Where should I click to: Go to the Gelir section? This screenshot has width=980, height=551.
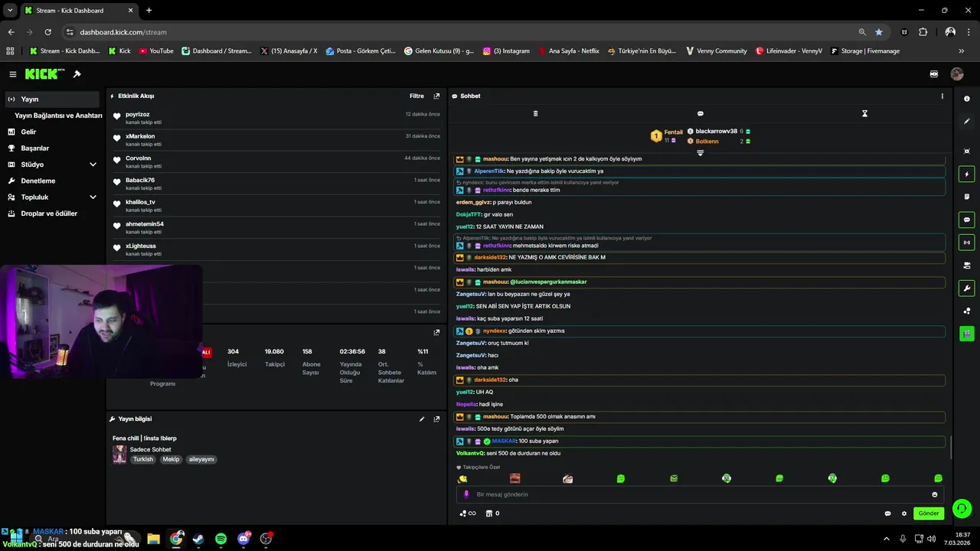[x=52, y=132]
